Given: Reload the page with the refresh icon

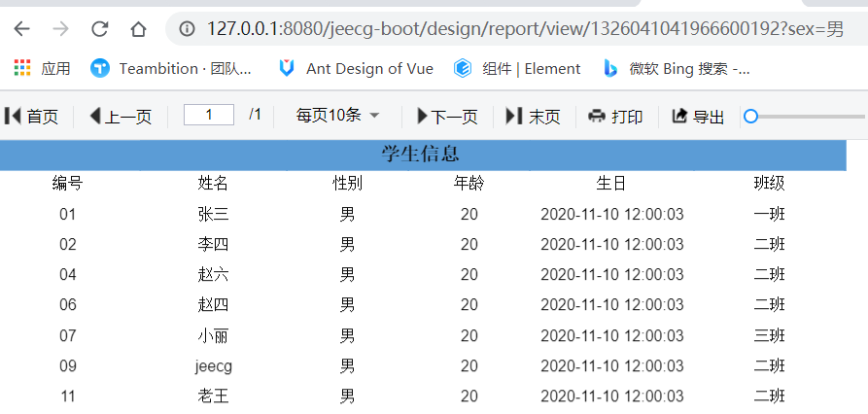Looking at the screenshot, I should point(100,29).
